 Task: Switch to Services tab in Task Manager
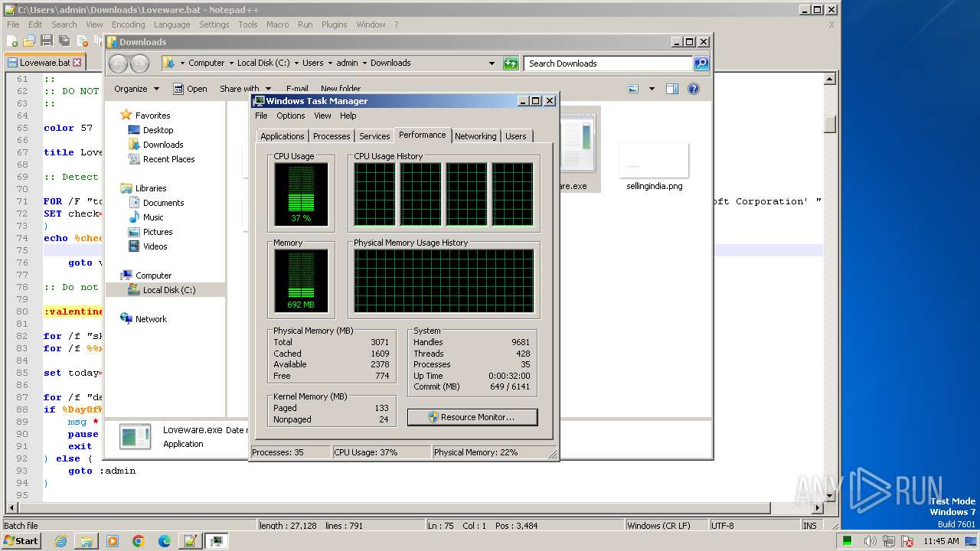pos(374,136)
